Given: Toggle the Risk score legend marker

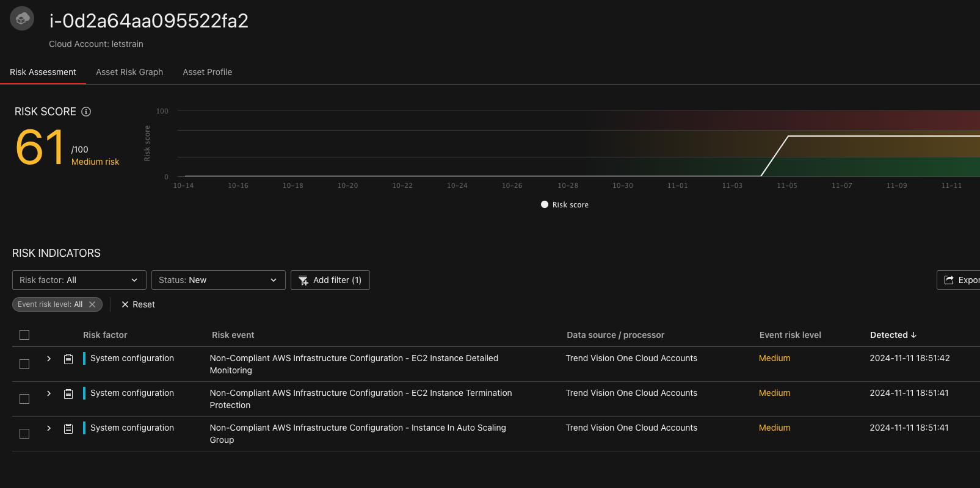Looking at the screenshot, I should (545, 204).
